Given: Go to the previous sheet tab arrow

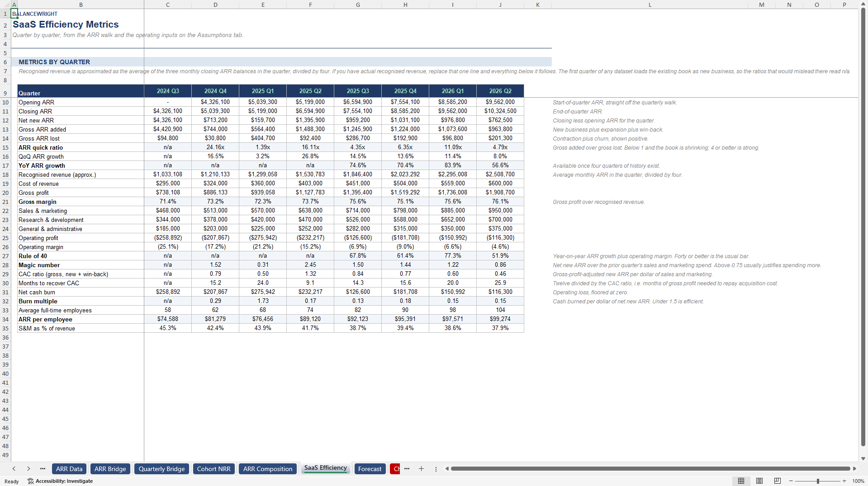Looking at the screenshot, I should point(14,469).
